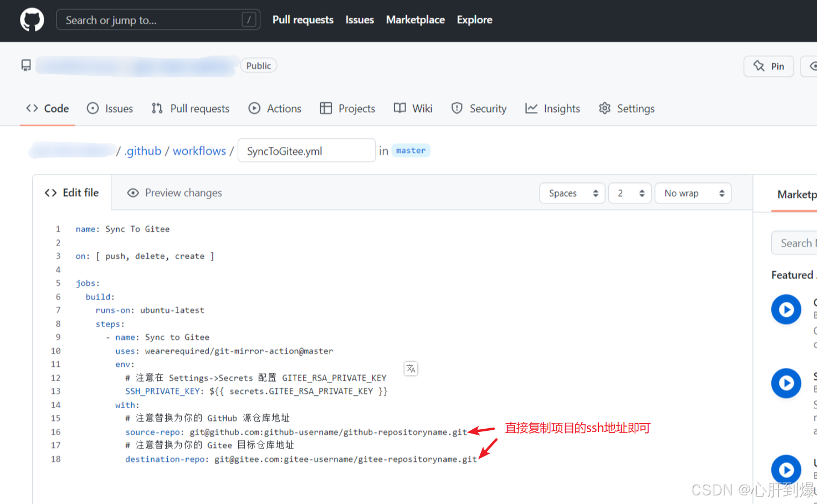Click the master branch label

click(x=411, y=151)
